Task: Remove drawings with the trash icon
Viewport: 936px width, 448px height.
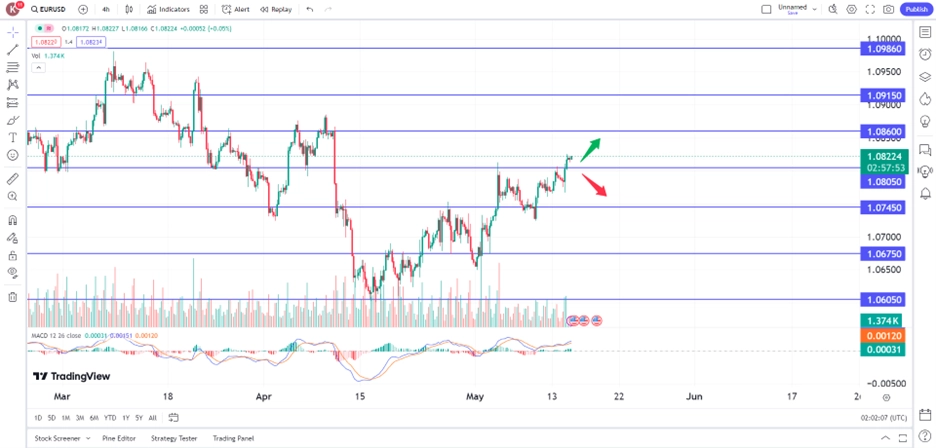Action: [13, 297]
